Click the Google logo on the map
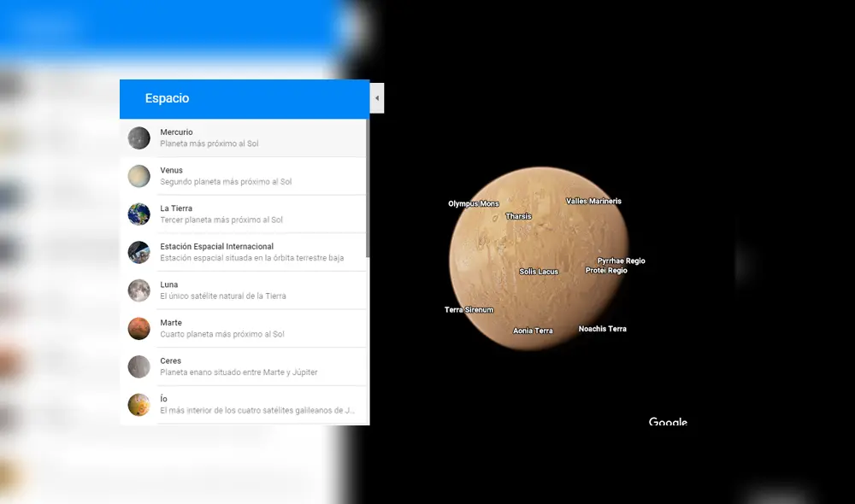 (669, 421)
